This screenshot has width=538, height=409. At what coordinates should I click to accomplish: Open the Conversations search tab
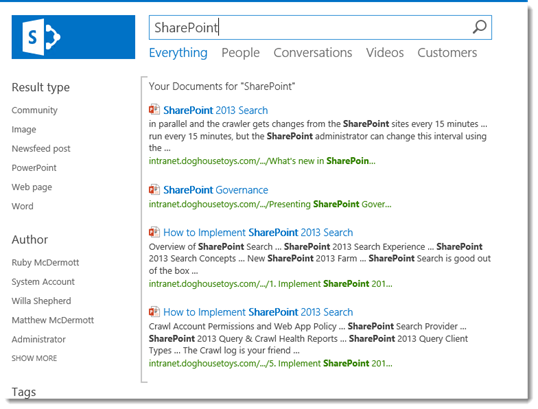click(x=313, y=53)
